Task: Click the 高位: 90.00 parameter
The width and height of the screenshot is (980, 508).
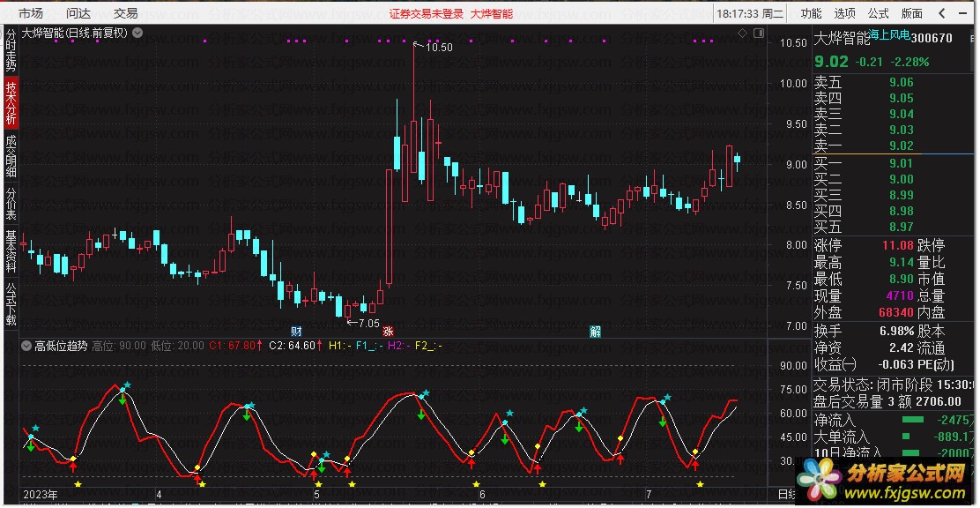Action: [x=119, y=346]
